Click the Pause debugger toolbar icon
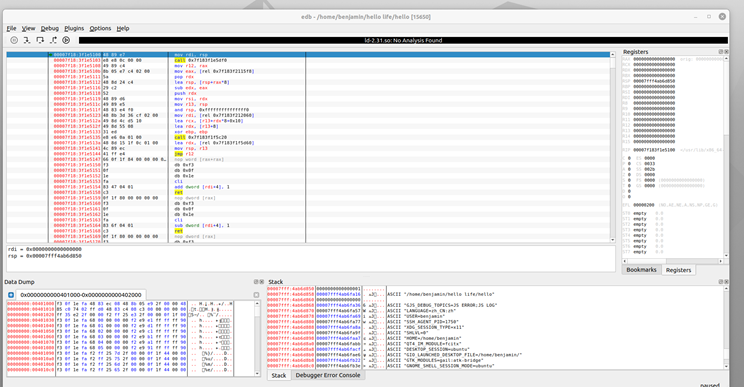The width and height of the screenshot is (744, 387). [14, 40]
